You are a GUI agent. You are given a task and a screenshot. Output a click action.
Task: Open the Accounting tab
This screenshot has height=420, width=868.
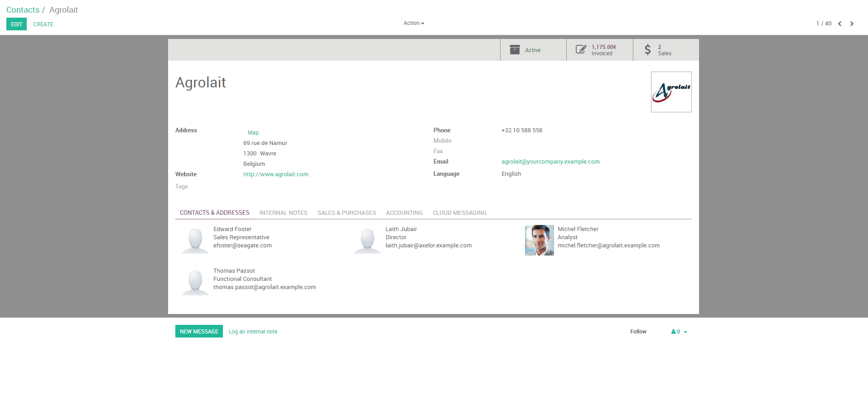coord(404,213)
